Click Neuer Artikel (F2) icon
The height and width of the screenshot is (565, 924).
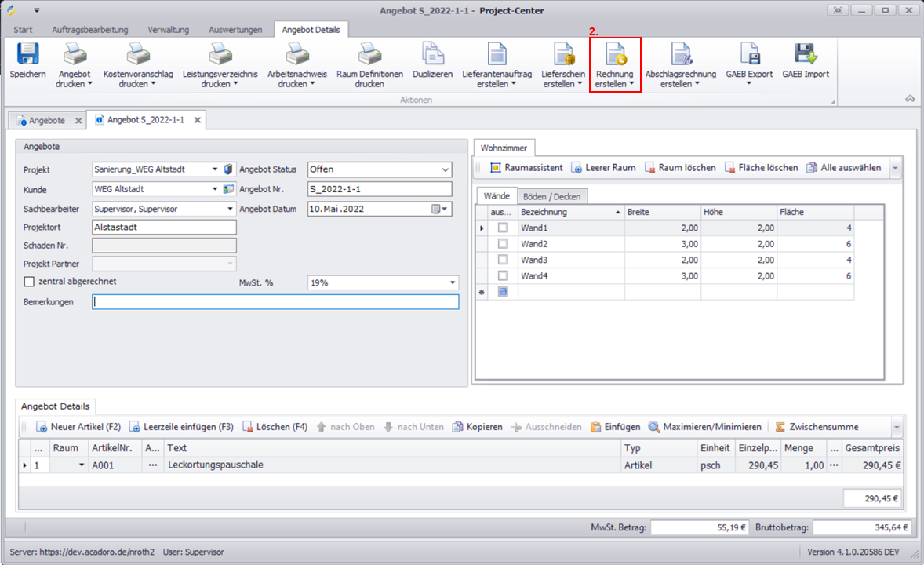pos(42,427)
